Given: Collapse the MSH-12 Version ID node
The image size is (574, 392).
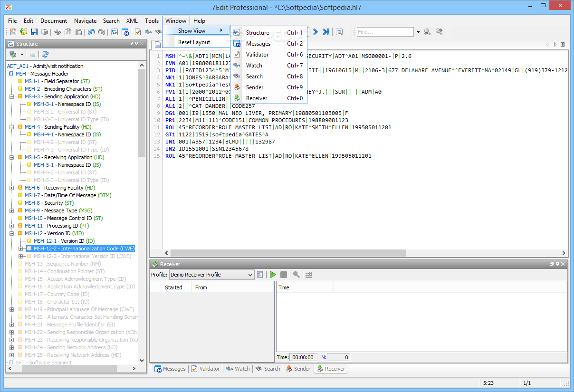Looking at the screenshot, I should (11, 233).
